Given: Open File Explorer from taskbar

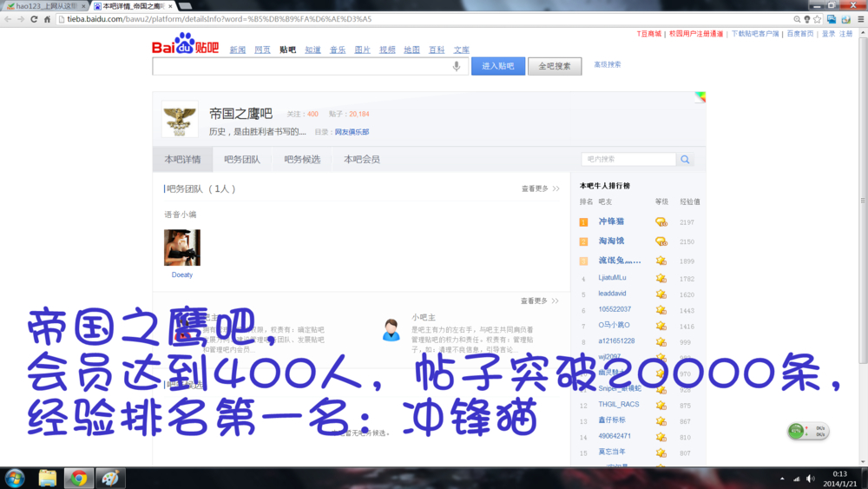Looking at the screenshot, I should (48, 478).
